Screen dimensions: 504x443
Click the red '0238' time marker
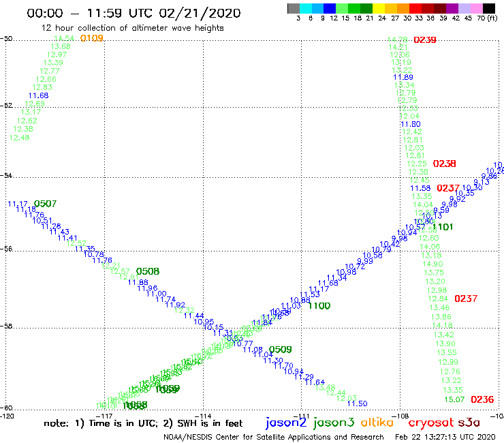444,164
